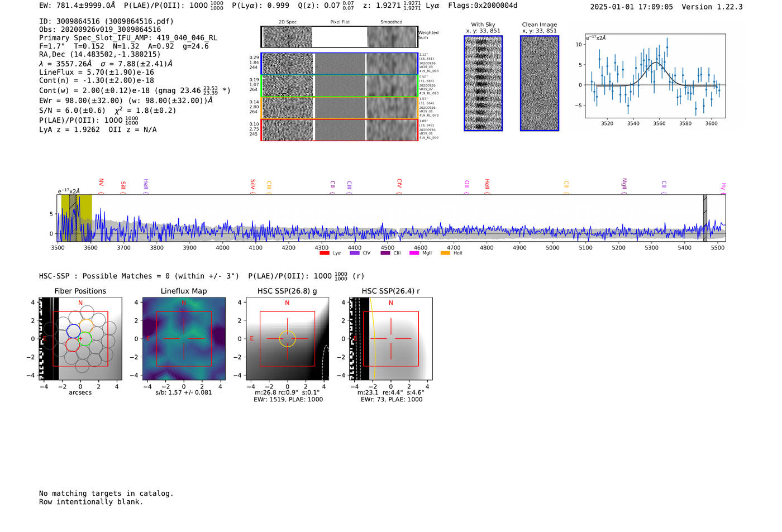Open the green-bordered fiber spectrum row
Image resolution: width=782 pixels, height=532 pixels.
coord(339,86)
